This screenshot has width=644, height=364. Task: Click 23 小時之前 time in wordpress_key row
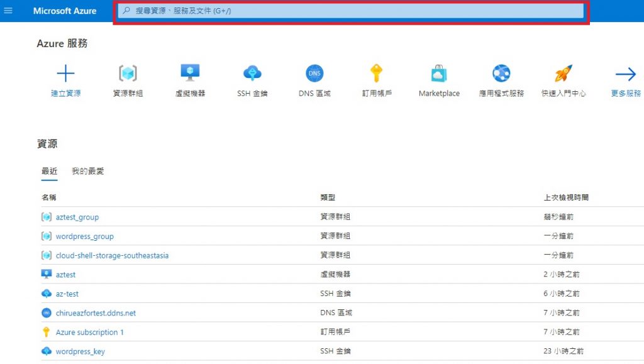coord(563,351)
